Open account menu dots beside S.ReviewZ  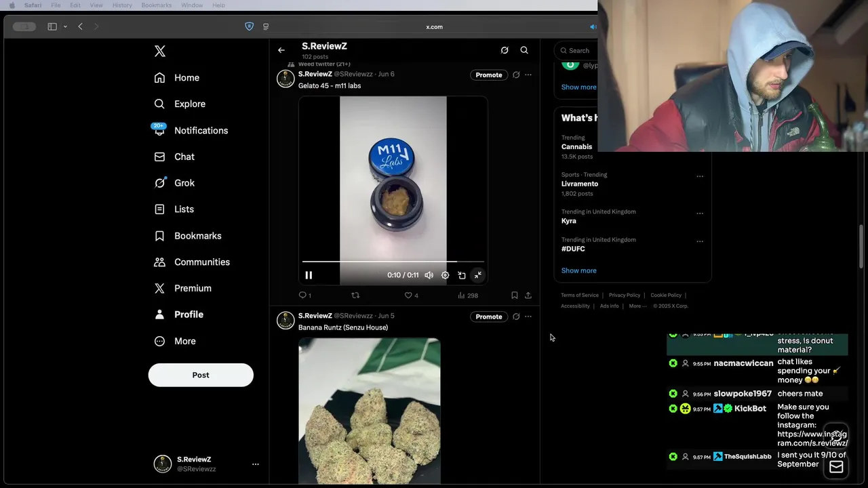[256, 464]
